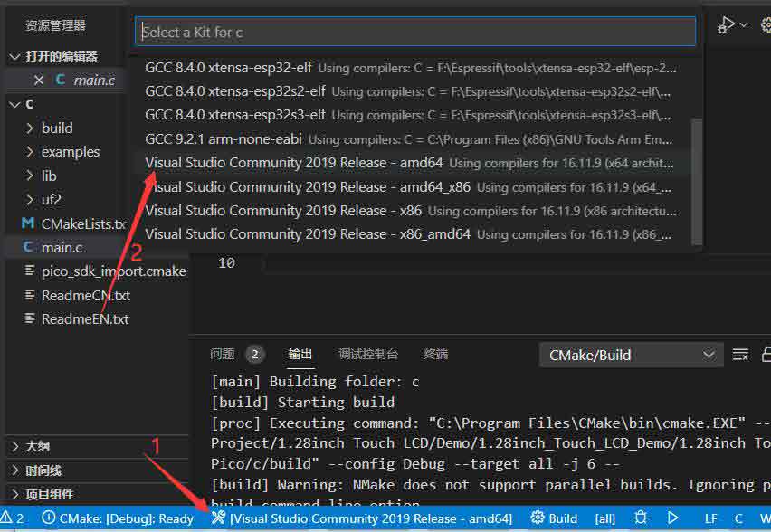Click the clear output list icon
771x532 pixels.
coord(740,355)
